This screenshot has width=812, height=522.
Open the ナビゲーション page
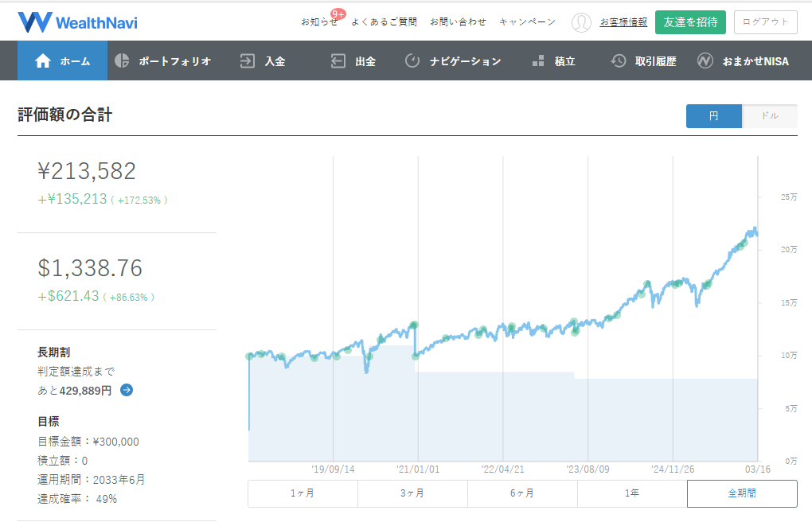[x=453, y=61]
